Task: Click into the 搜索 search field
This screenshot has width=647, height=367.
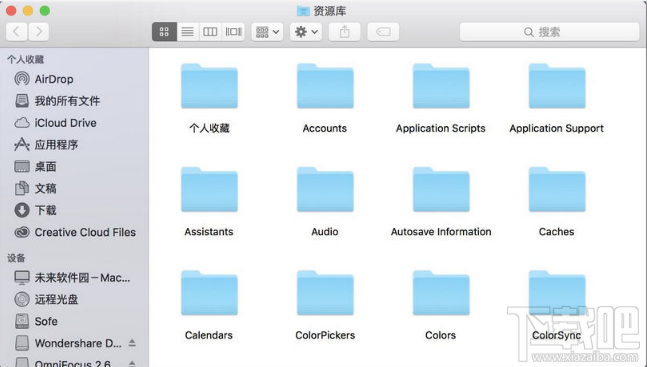Action: [549, 32]
